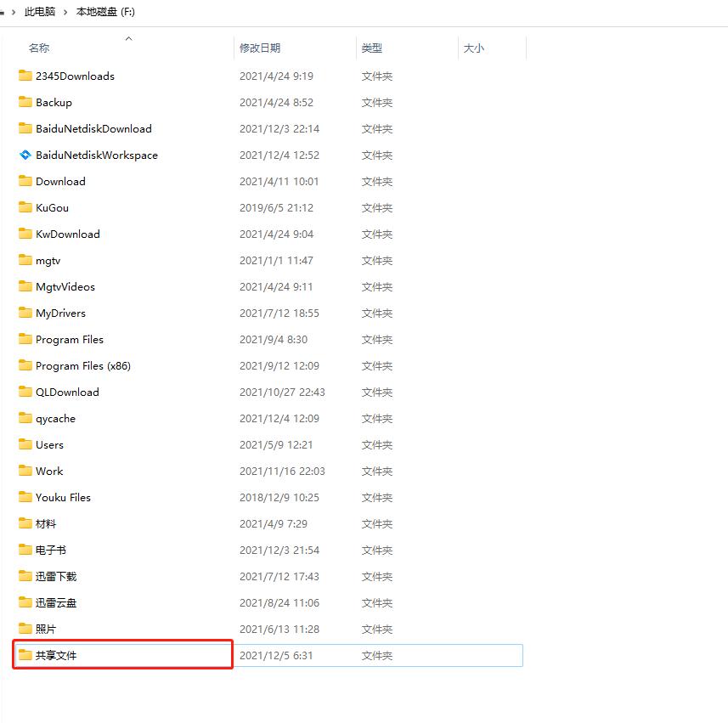Select the Youku Files folder icon
Image resolution: width=728 pixels, height=723 pixels.
pos(25,497)
